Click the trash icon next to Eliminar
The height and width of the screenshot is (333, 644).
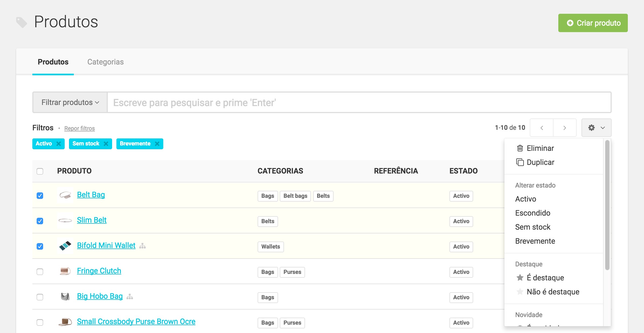point(520,148)
